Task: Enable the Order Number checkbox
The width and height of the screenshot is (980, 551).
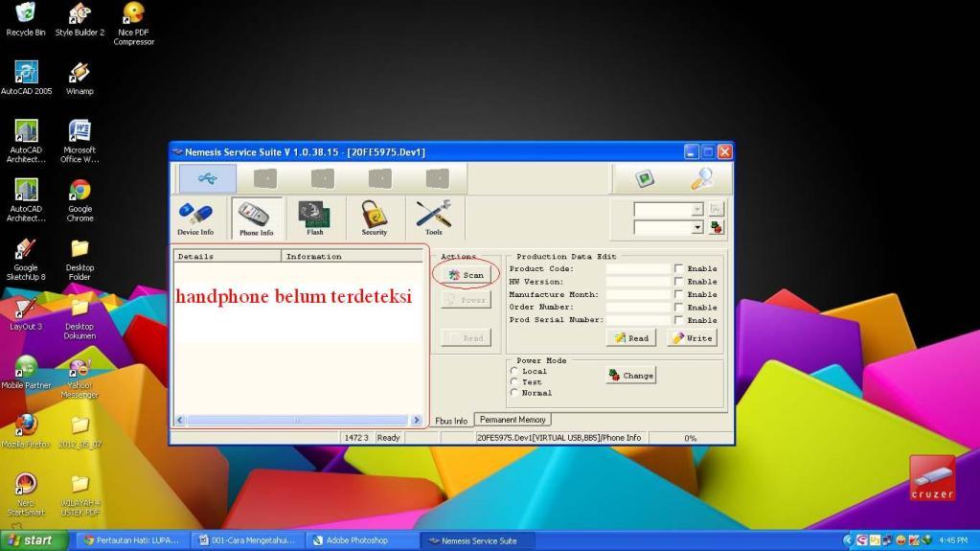Action: point(678,307)
